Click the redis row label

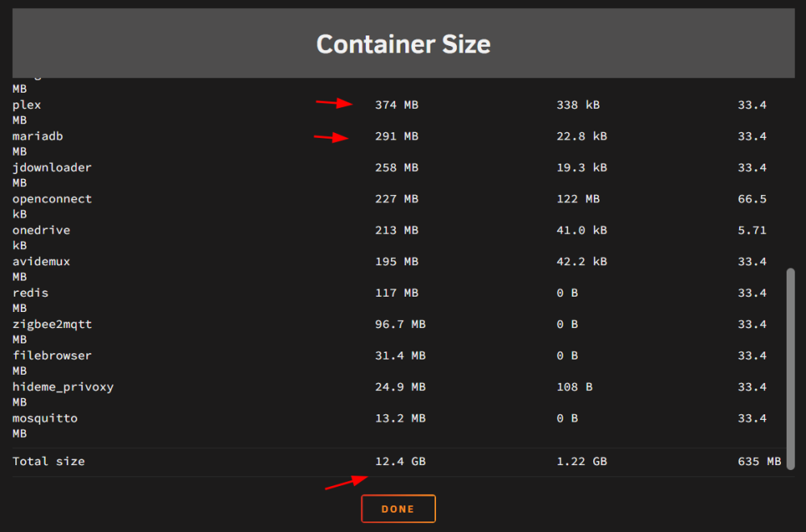31,293
